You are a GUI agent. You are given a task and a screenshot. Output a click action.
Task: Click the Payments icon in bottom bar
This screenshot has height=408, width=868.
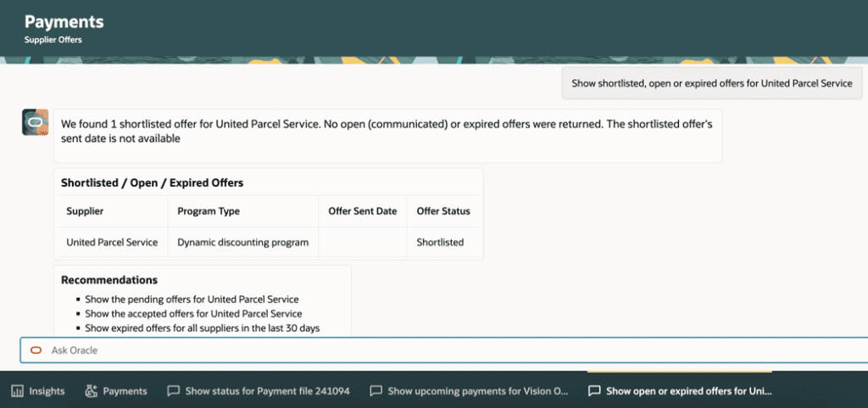point(92,391)
